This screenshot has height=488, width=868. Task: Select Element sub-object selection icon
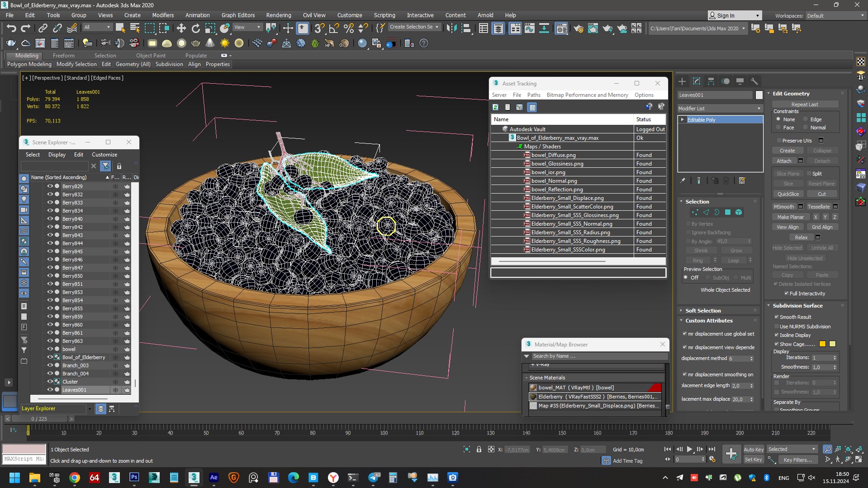tap(738, 212)
